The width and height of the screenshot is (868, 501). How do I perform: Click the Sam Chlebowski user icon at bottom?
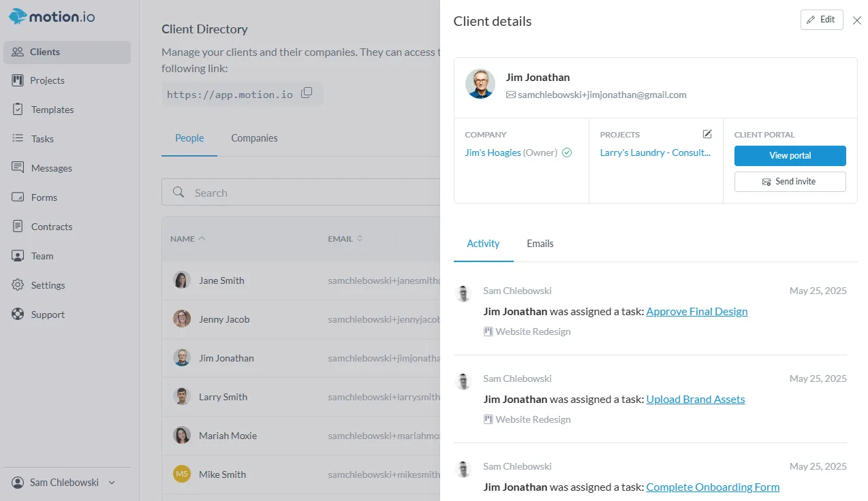point(18,483)
